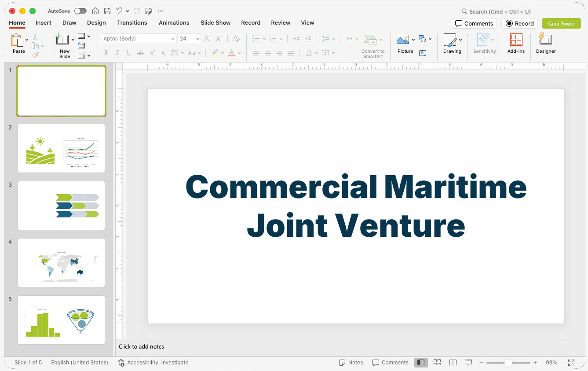Screen dimensions: 588x371
Task: Open the Home icon in title bar
Action: (95, 11)
